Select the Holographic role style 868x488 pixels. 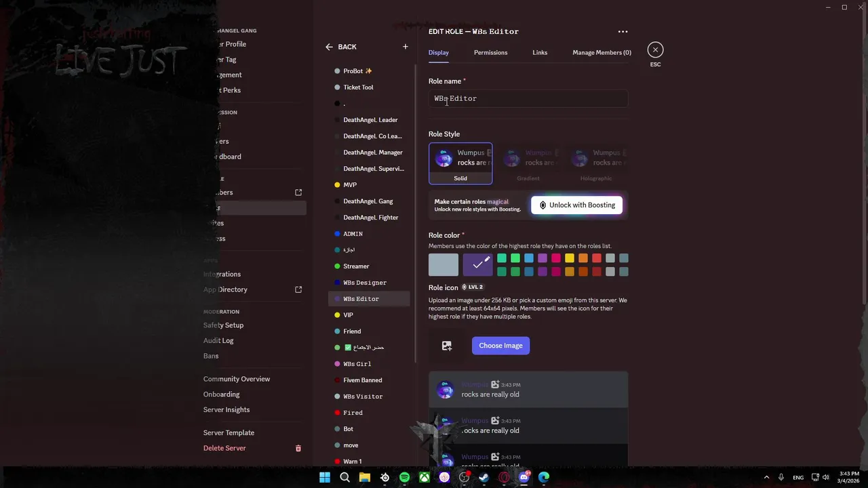(x=596, y=163)
